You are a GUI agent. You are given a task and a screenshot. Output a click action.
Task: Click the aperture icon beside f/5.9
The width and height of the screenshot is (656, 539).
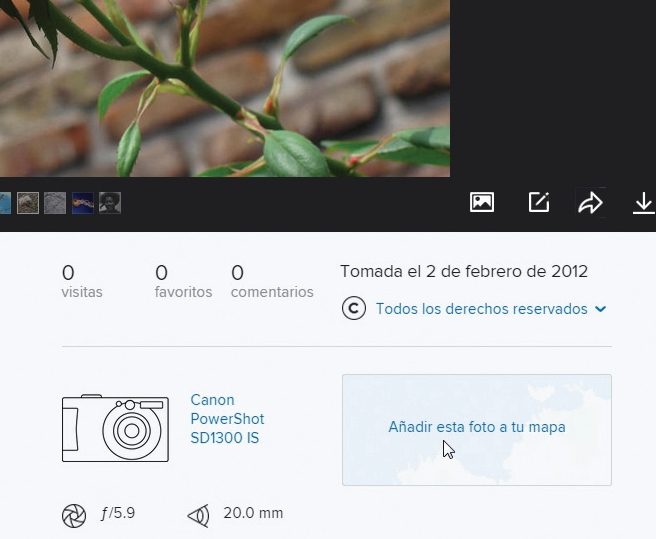click(x=74, y=516)
